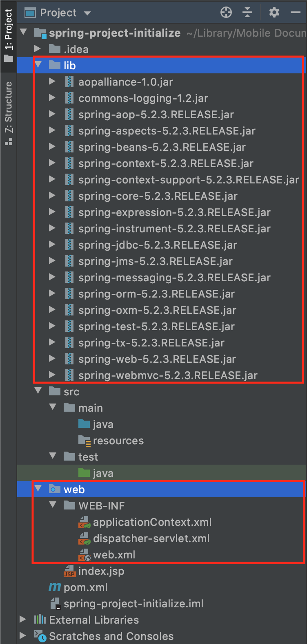
Task: Select spring-jms-5.2.3.RELEASE.jar
Action: pyautogui.click(x=156, y=261)
